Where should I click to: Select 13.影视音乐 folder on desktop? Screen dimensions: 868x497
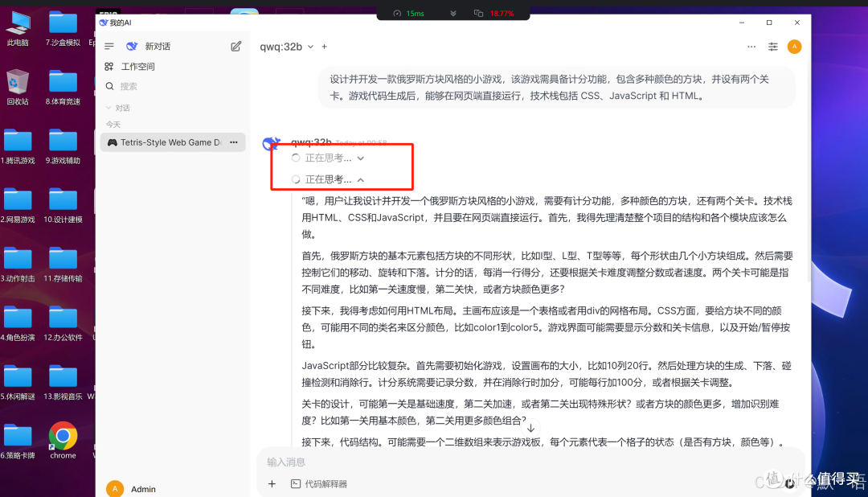click(63, 382)
